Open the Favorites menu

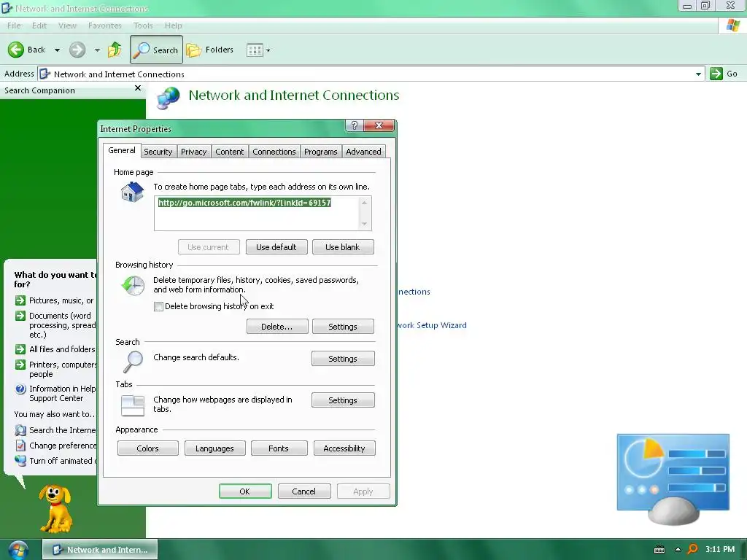click(x=105, y=26)
